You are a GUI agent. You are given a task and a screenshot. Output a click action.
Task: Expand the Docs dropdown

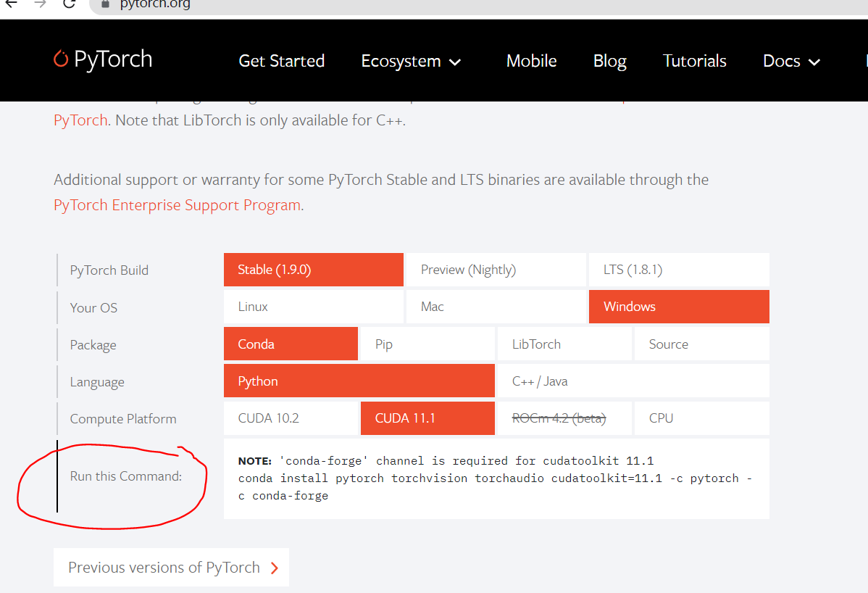[x=791, y=61]
